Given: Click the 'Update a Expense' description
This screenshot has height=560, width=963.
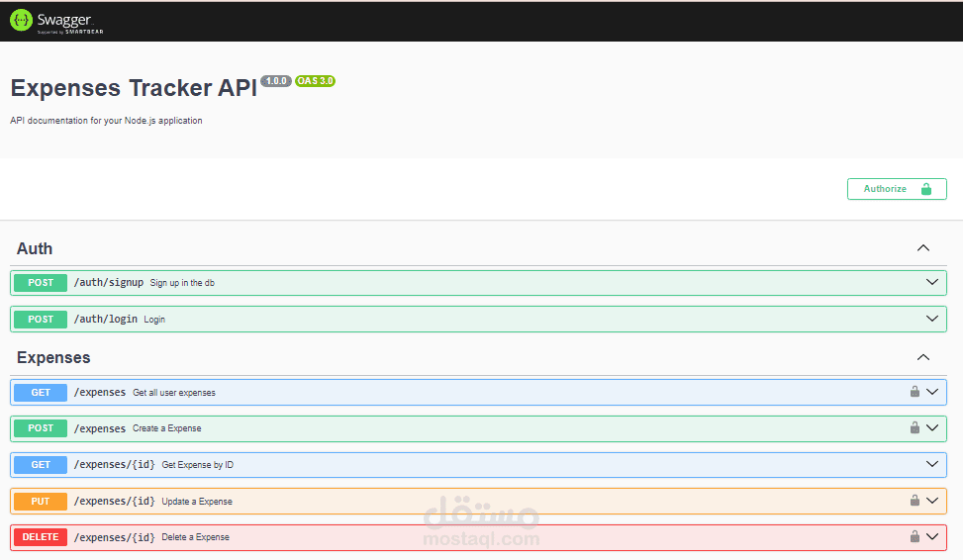Looking at the screenshot, I should (x=197, y=501).
